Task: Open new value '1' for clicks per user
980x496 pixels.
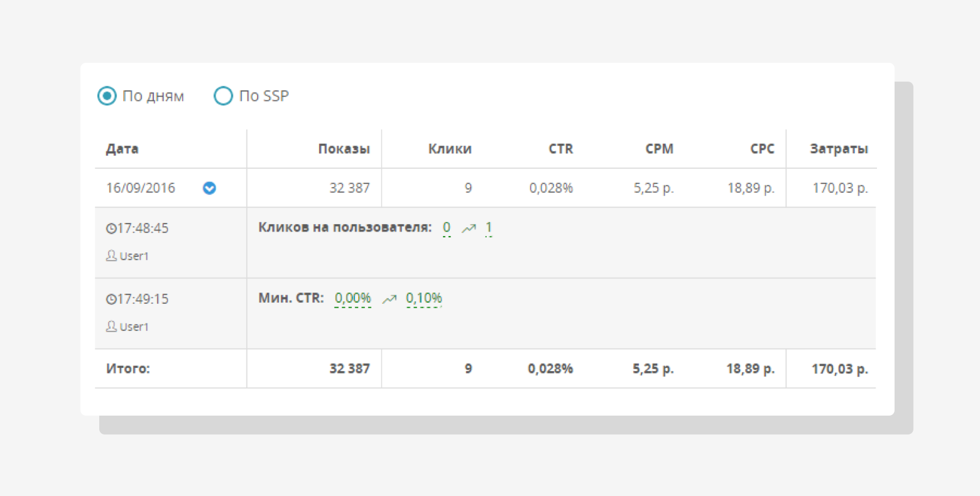Action: tap(489, 228)
